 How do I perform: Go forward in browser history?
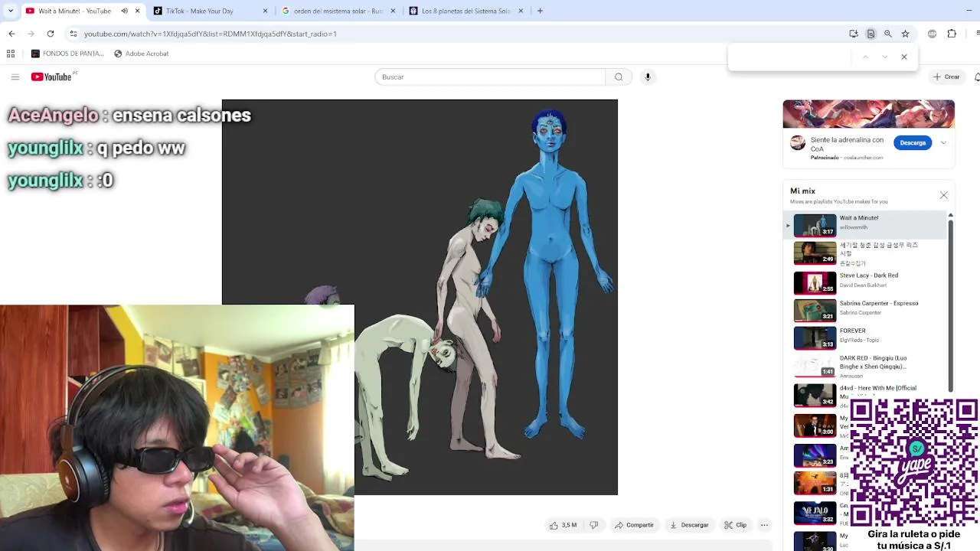click(31, 34)
